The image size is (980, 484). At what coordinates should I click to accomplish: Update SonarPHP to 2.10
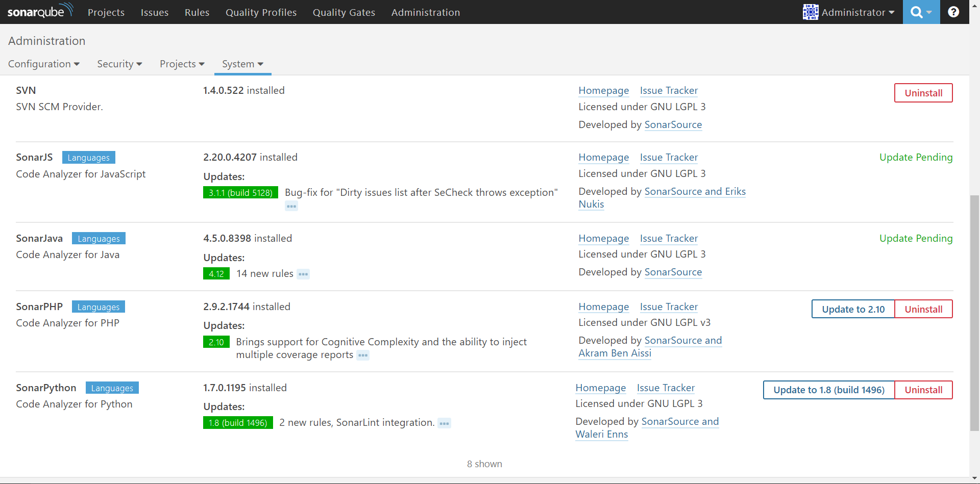[x=853, y=309]
